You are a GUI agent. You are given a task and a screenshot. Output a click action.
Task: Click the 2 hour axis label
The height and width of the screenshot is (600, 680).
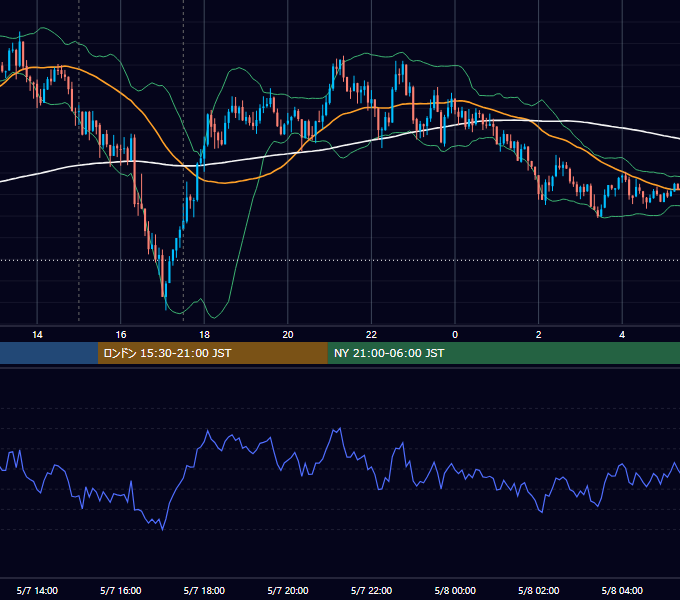538,335
